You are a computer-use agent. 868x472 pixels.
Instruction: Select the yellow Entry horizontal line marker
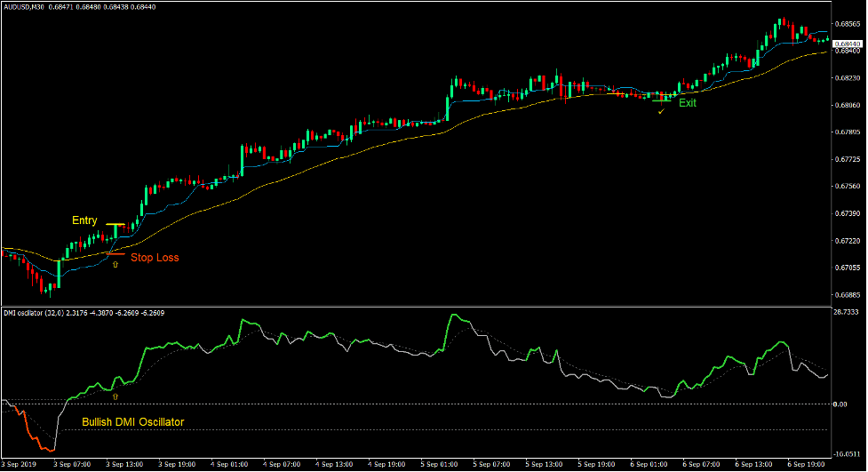coord(115,225)
